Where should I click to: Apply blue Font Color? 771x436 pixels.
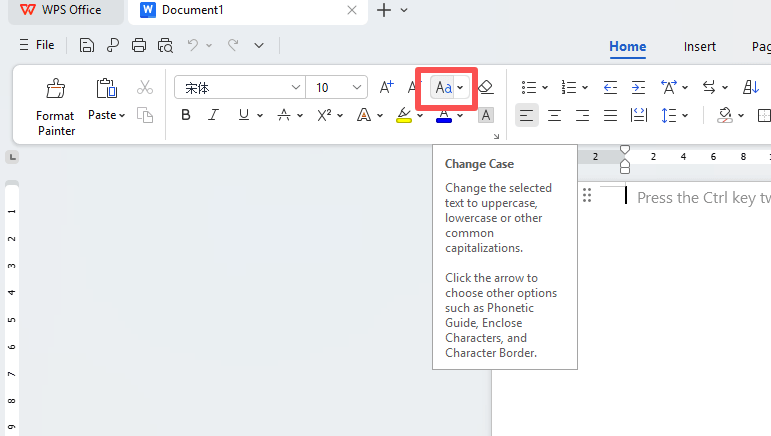pos(444,116)
